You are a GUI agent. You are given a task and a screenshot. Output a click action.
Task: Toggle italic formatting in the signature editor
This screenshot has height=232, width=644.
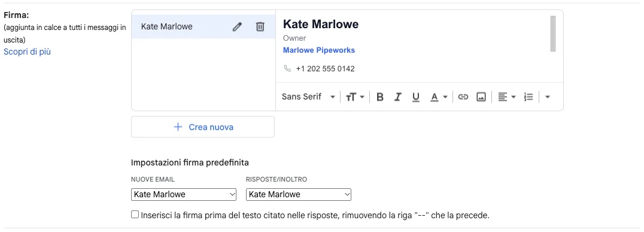pos(397,97)
